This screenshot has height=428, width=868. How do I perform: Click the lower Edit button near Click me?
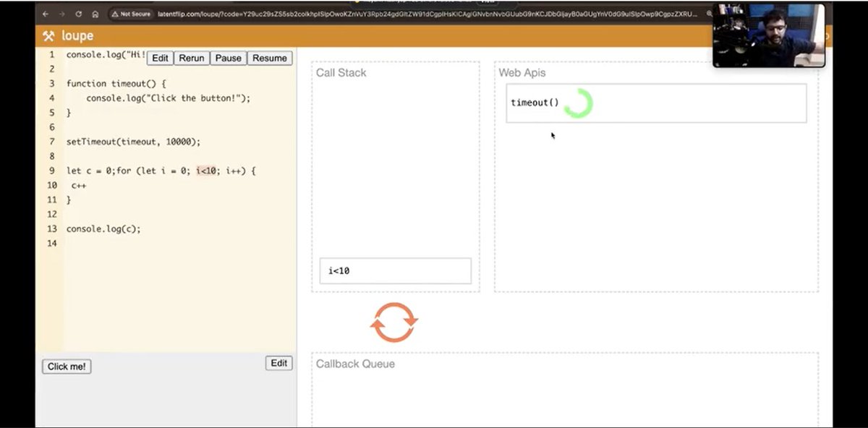point(279,363)
